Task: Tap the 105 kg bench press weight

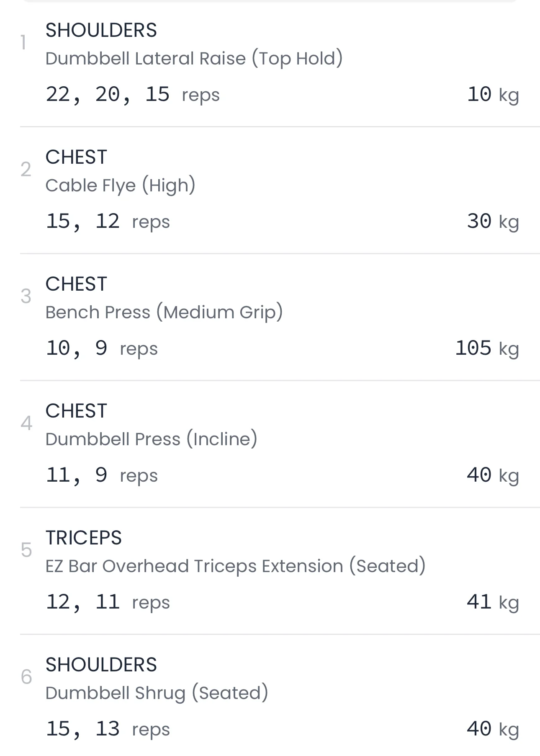Action: pos(487,348)
